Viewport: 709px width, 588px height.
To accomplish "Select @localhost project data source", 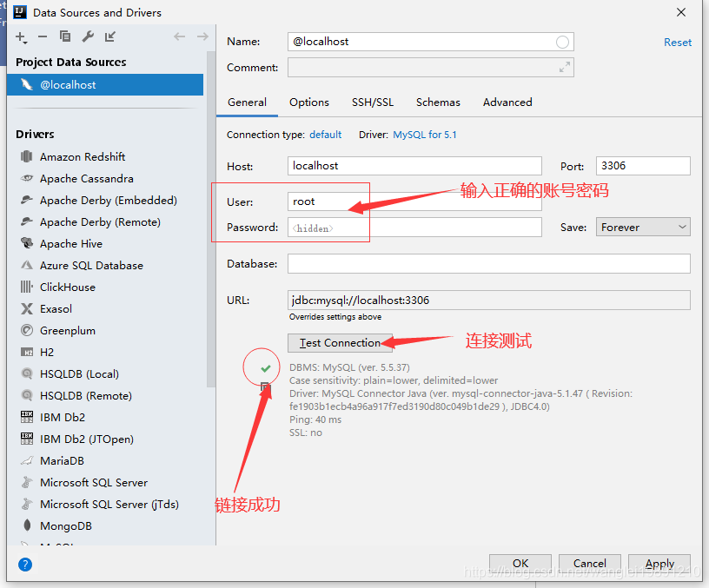I will 105,84.
